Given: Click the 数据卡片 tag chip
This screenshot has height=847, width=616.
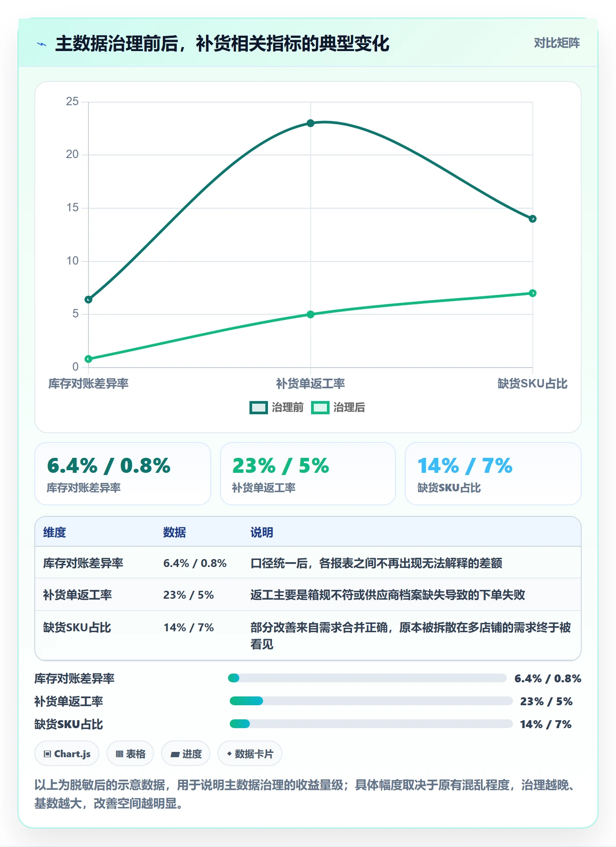Looking at the screenshot, I should (250, 754).
